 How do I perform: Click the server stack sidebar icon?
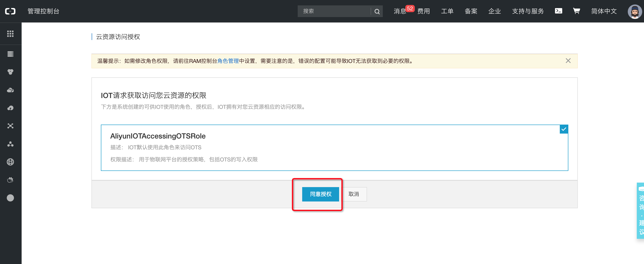(x=10, y=54)
